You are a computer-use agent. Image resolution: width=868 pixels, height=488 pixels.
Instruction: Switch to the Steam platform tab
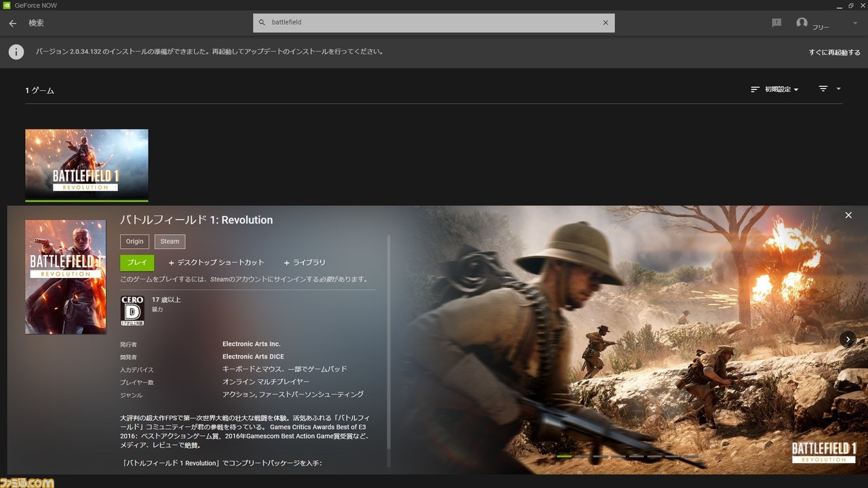170,241
